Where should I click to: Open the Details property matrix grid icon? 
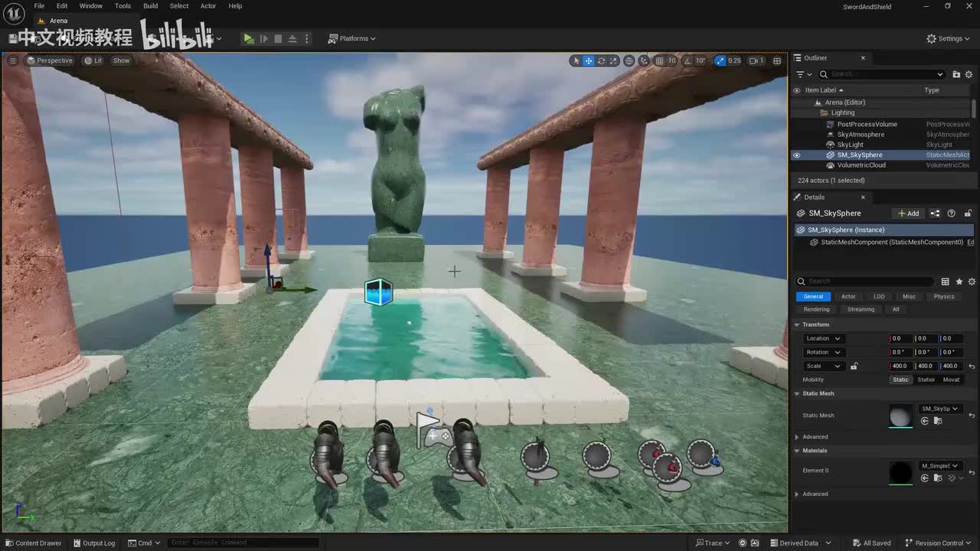pos(945,282)
